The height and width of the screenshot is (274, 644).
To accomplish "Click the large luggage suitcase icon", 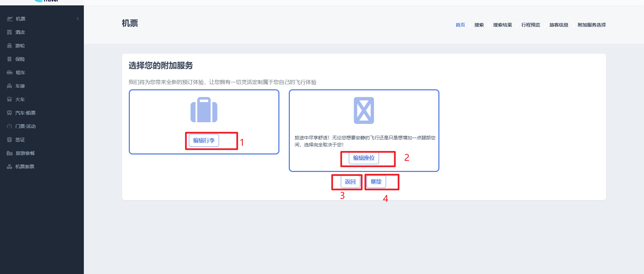I will point(204,110).
